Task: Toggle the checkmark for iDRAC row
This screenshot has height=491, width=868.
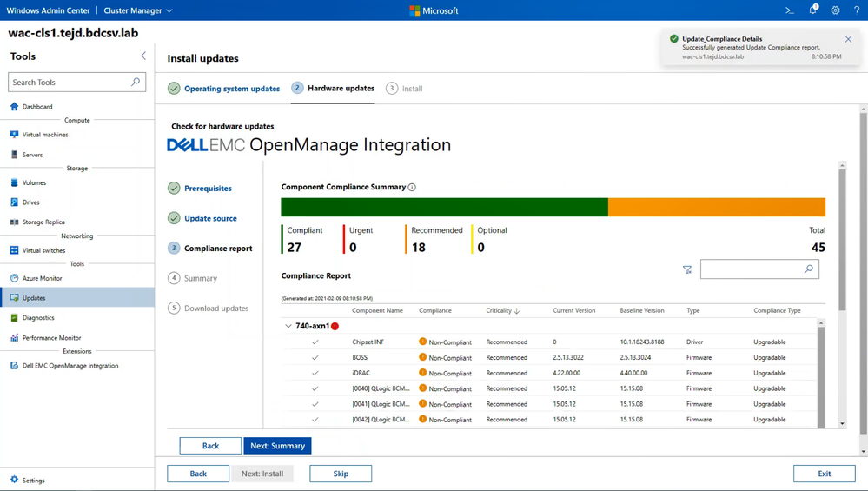Action: coord(315,373)
